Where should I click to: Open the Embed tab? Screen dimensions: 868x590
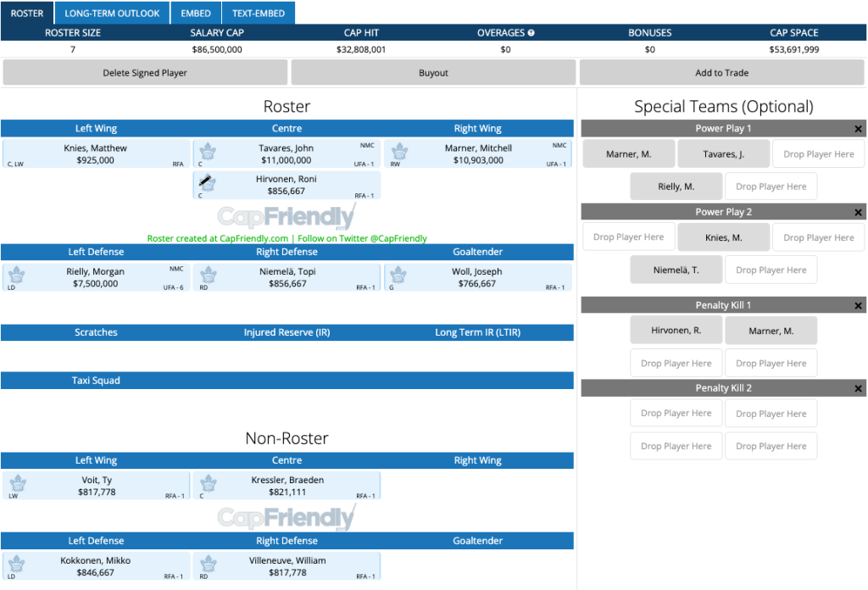(x=196, y=14)
